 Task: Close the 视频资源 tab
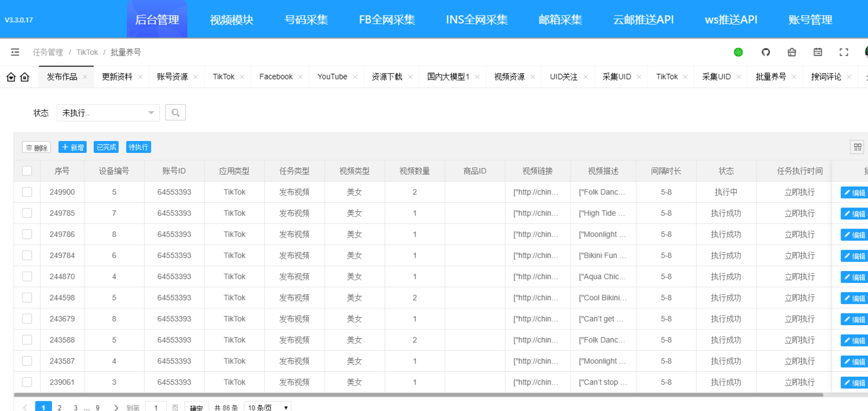[x=532, y=77]
